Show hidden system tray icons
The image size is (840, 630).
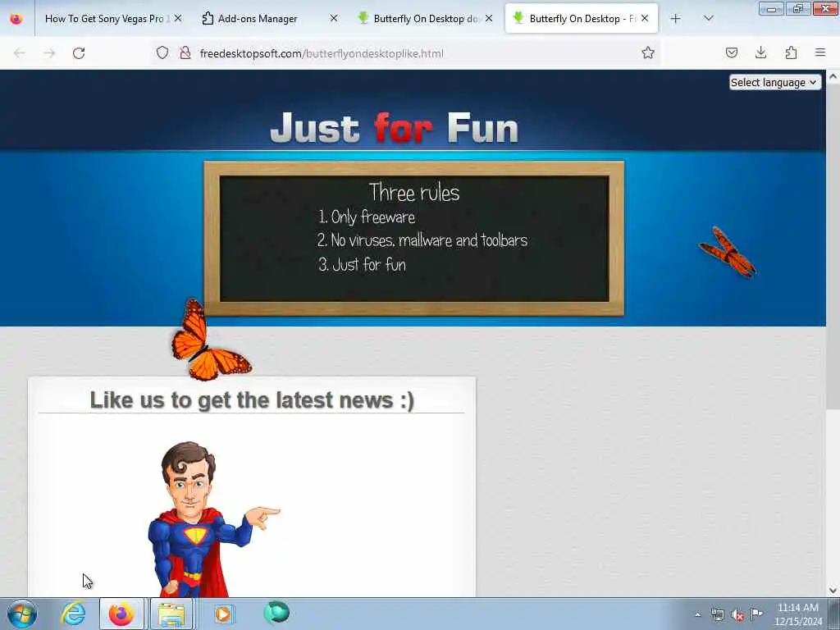tap(697, 615)
